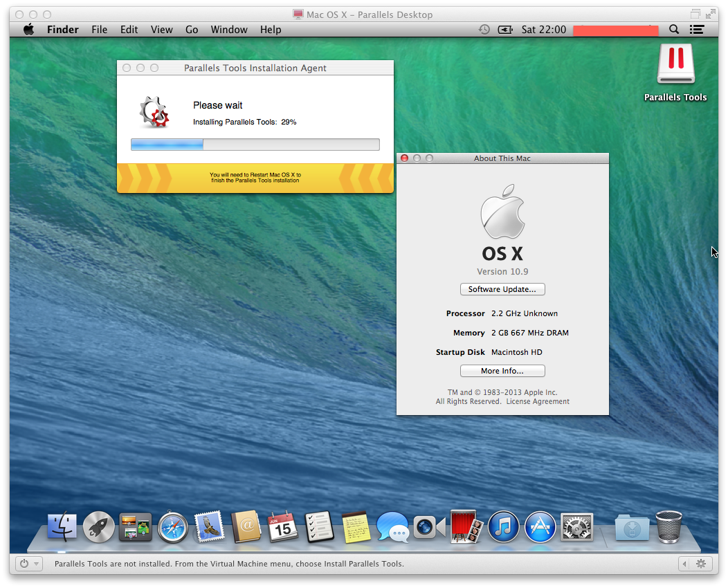728x588 pixels.
Task: Click Time Machine icon in menu bar
Action: [x=484, y=30]
